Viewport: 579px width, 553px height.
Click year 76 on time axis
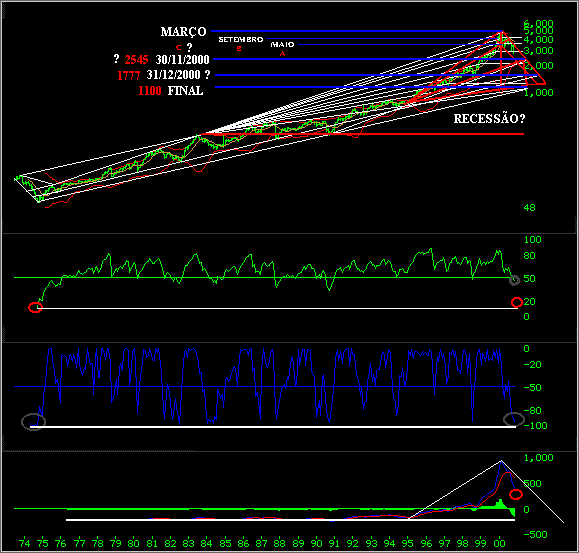point(61,543)
